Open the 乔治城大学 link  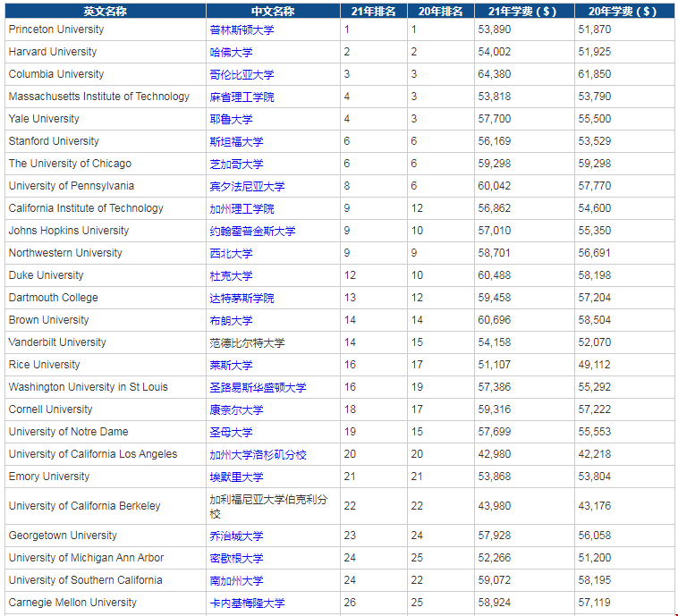pos(236,536)
